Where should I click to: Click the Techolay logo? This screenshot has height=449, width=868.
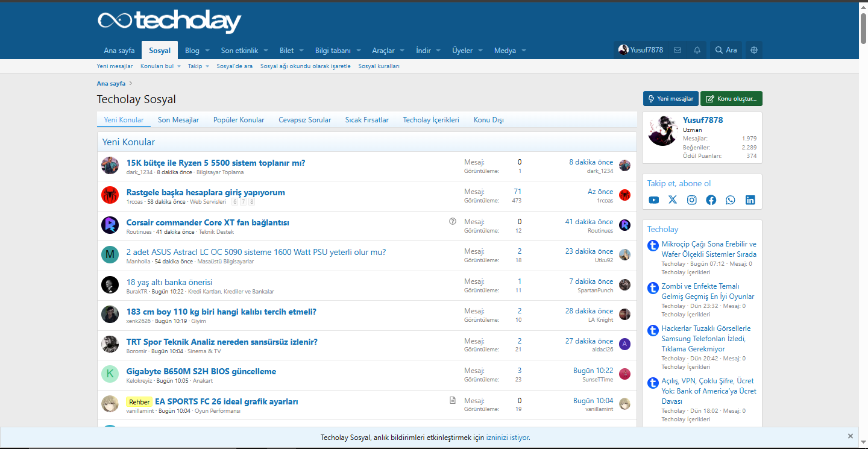(x=169, y=21)
